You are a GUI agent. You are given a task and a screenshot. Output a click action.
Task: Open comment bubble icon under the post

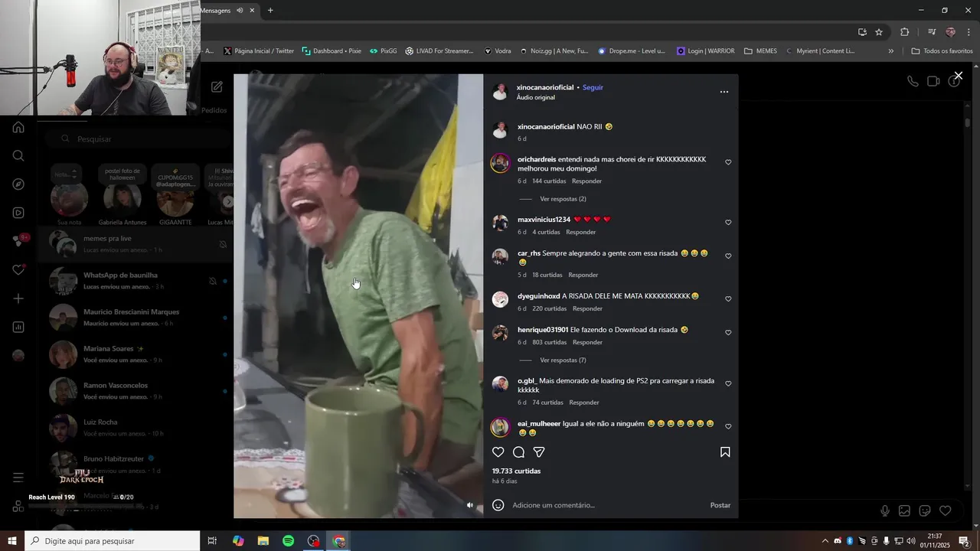[x=518, y=452]
